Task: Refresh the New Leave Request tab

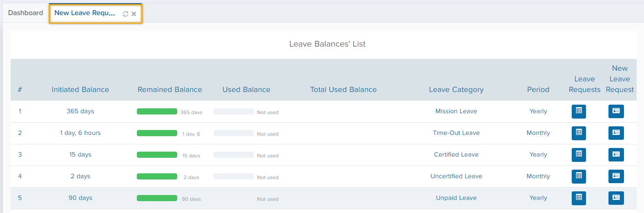Action: tap(125, 14)
